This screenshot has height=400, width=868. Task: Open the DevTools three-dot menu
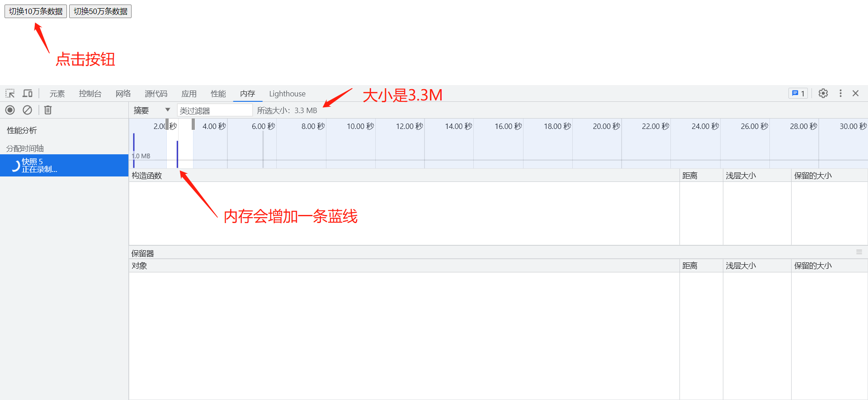[x=840, y=93]
